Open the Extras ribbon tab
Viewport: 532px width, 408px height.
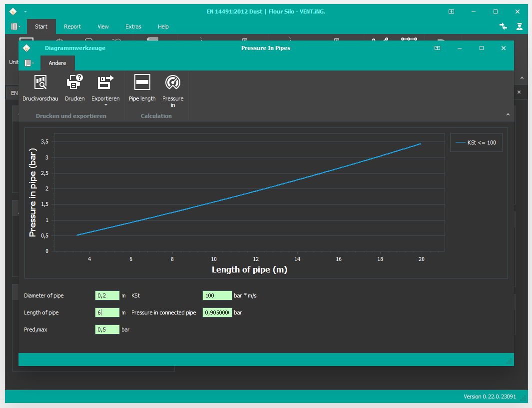pos(133,26)
